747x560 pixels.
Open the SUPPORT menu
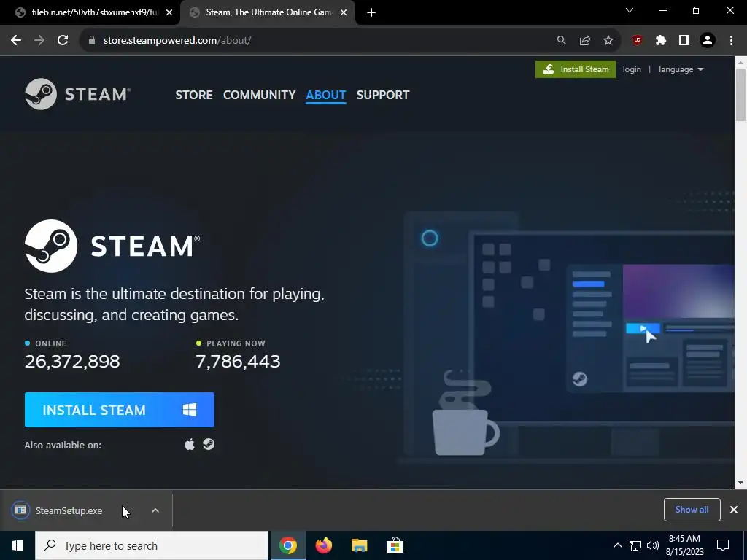[x=383, y=95]
